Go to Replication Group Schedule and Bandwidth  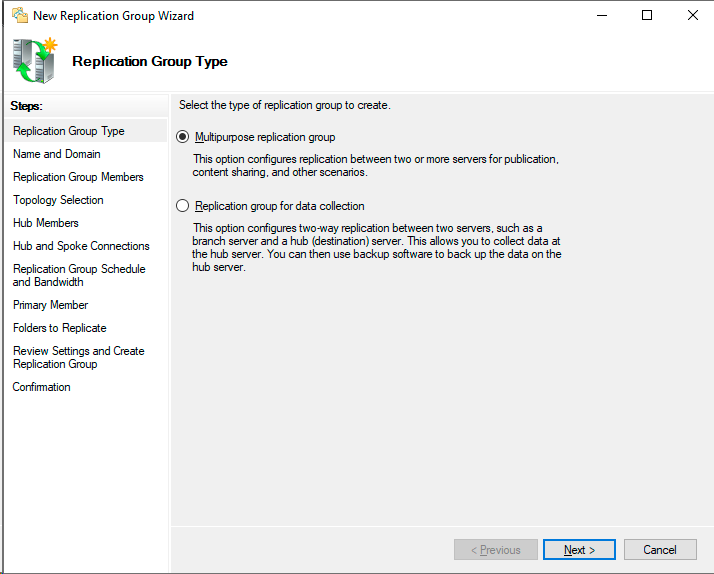click(x=79, y=275)
